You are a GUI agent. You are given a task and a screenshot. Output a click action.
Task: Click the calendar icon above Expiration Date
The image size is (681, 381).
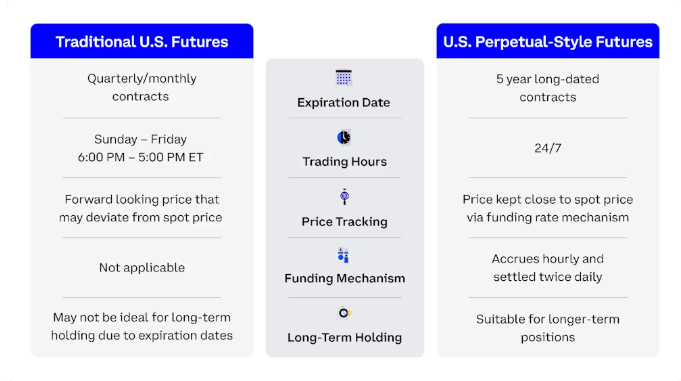344,78
